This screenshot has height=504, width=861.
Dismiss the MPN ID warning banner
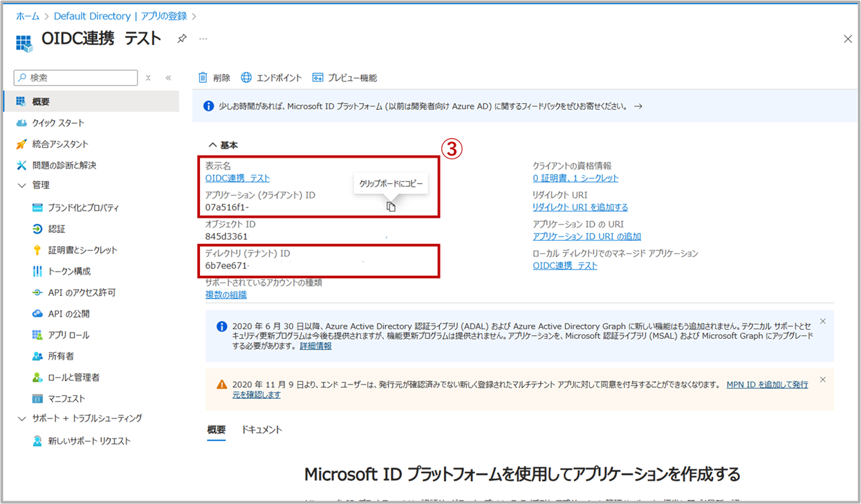[823, 380]
